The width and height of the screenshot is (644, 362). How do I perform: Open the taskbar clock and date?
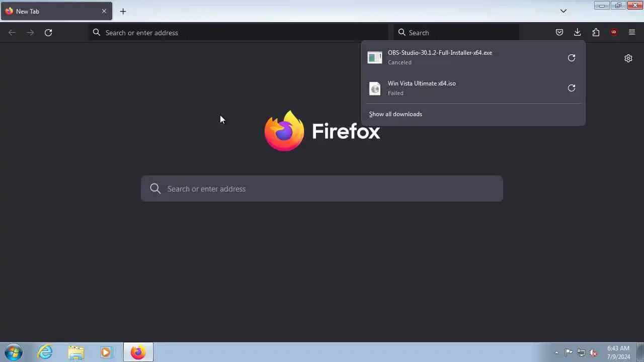pos(618,352)
